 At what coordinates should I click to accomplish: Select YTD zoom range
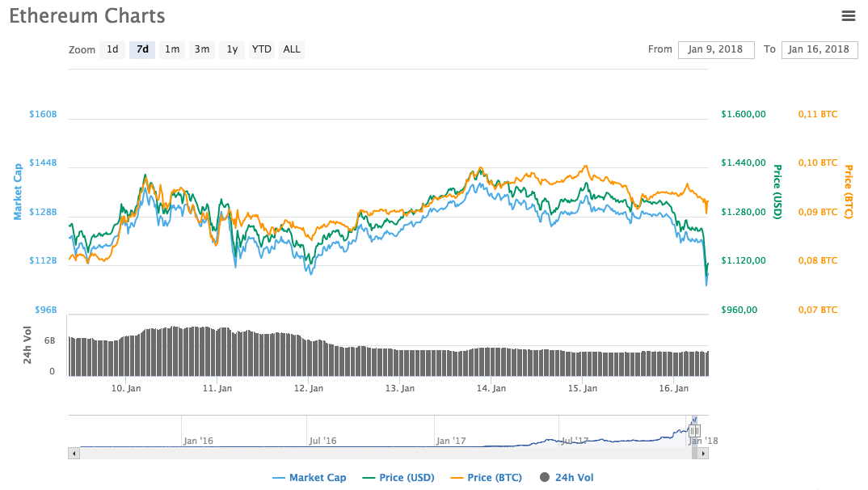261,49
